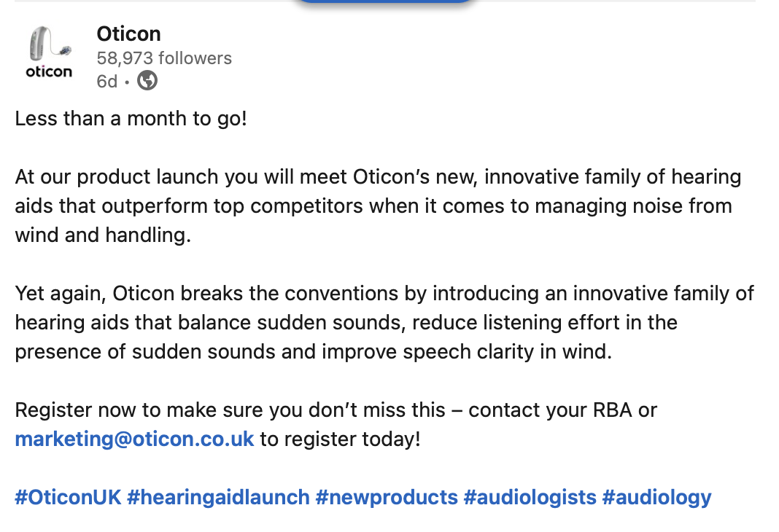The image size is (779, 532).
Task: Click the 'Less than a month to go!' line
Action: (131, 119)
